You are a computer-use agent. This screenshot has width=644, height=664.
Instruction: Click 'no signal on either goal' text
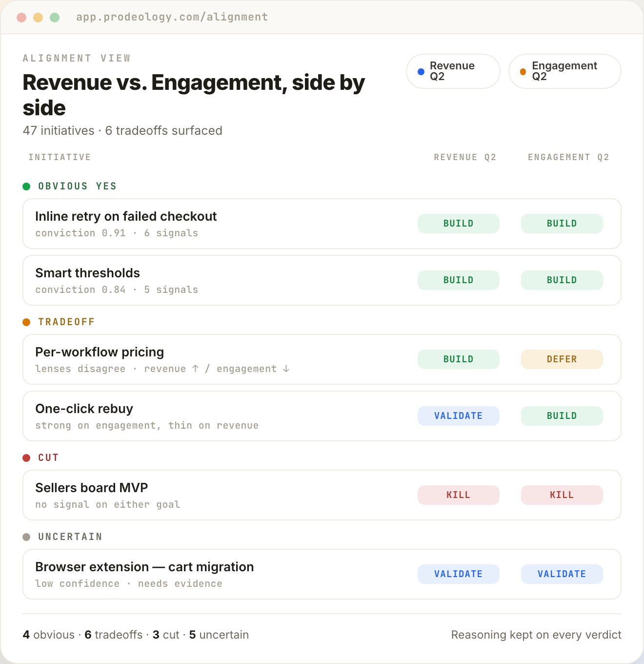coord(108,505)
